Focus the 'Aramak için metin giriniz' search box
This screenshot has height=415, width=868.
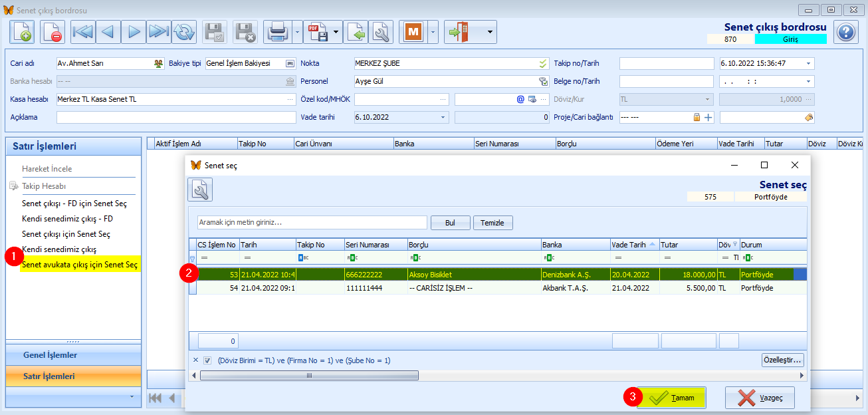coord(312,223)
